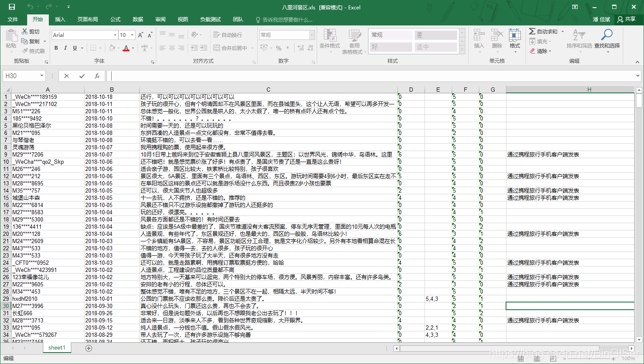Click the vertical scrollbar down arrow
The width and height of the screenshot is (644, 364).
(639, 339)
